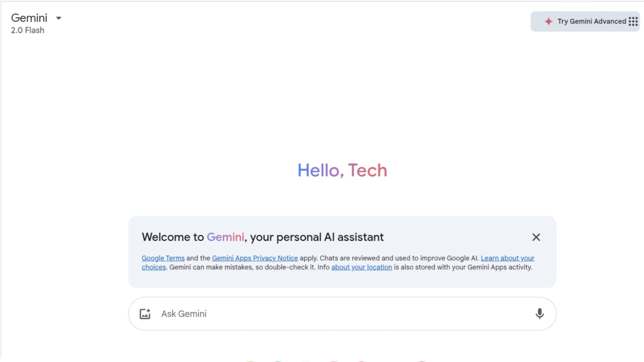Viewport: 644px width, 362px height.
Task: Focus the Ask Gemini input field
Action: (342, 314)
